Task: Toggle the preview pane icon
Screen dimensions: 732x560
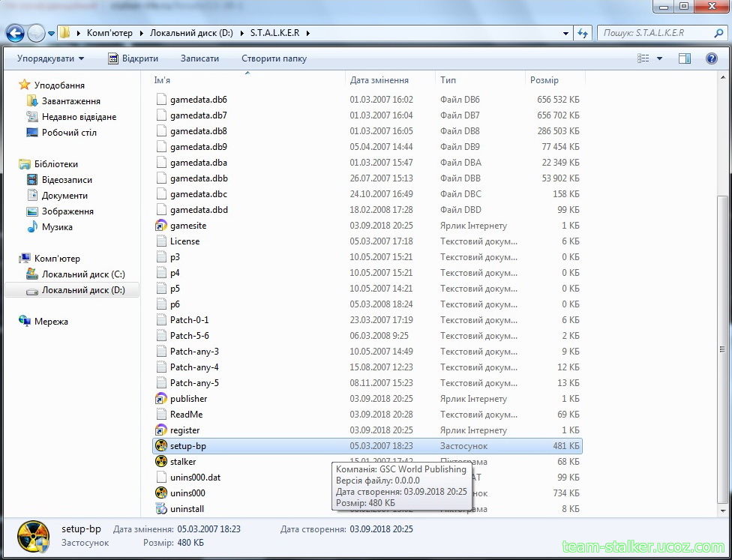Action: [x=685, y=58]
